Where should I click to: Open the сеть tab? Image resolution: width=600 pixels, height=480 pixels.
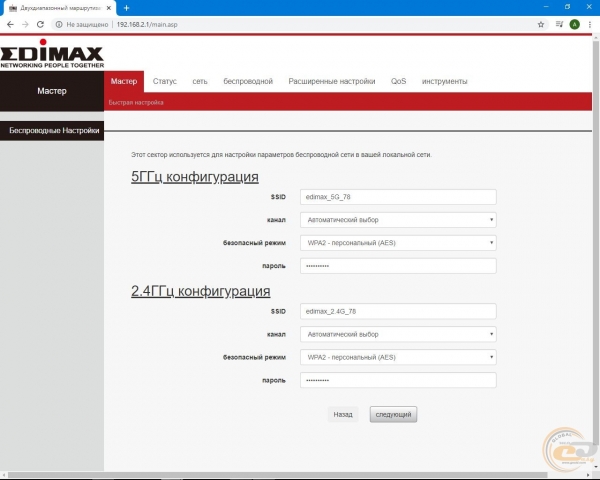pos(200,81)
